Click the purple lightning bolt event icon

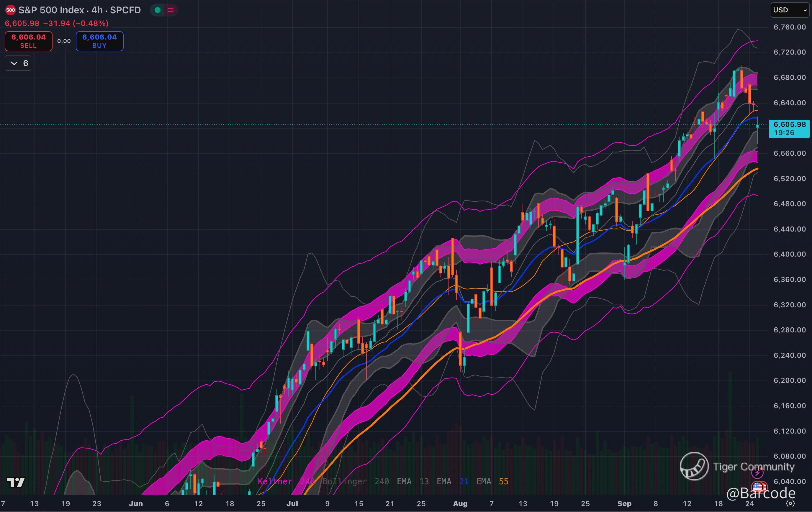click(x=757, y=473)
